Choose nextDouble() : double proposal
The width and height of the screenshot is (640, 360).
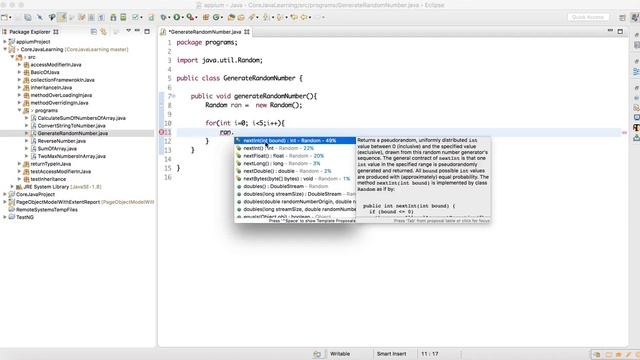tap(295, 171)
